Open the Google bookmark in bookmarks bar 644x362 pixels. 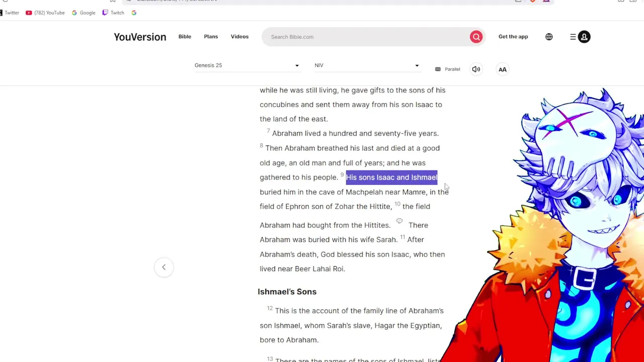click(x=84, y=13)
